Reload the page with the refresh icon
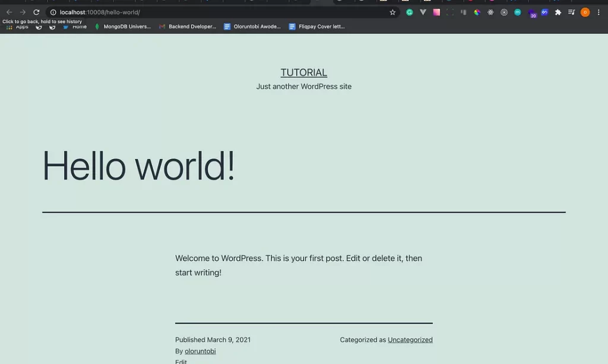Screen dimensions: 608x364 point(36,12)
